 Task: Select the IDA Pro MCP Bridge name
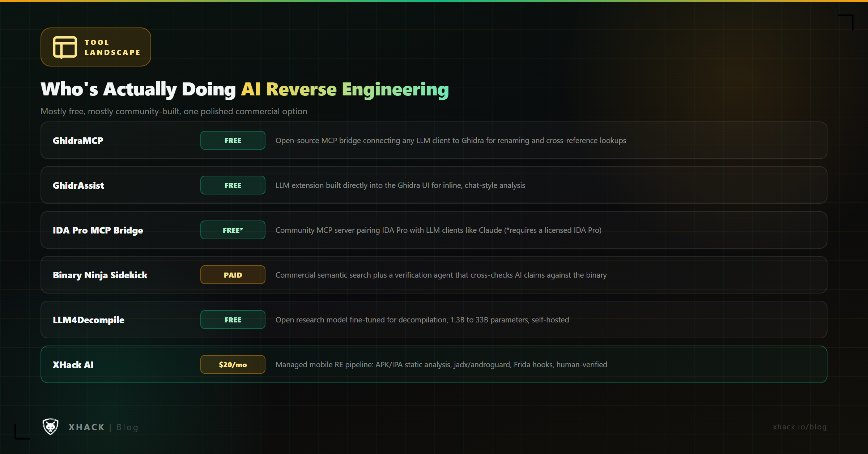[98, 230]
